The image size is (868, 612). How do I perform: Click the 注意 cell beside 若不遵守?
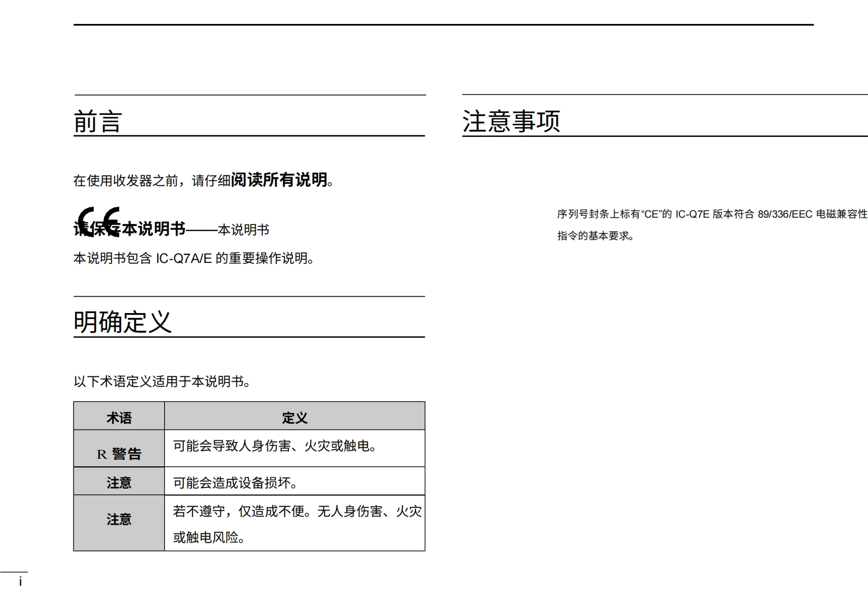click(119, 519)
